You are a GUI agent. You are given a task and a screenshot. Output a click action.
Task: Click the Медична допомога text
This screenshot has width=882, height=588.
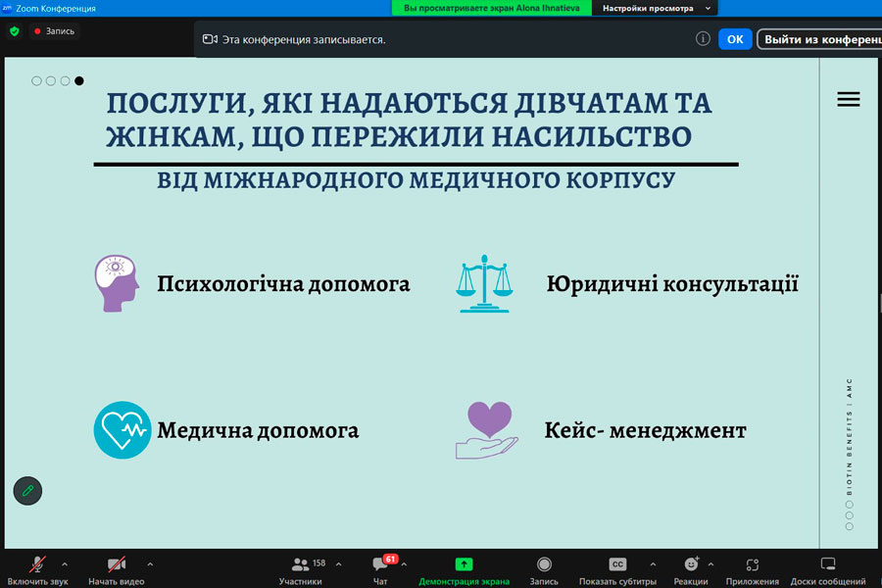[258, 430]
